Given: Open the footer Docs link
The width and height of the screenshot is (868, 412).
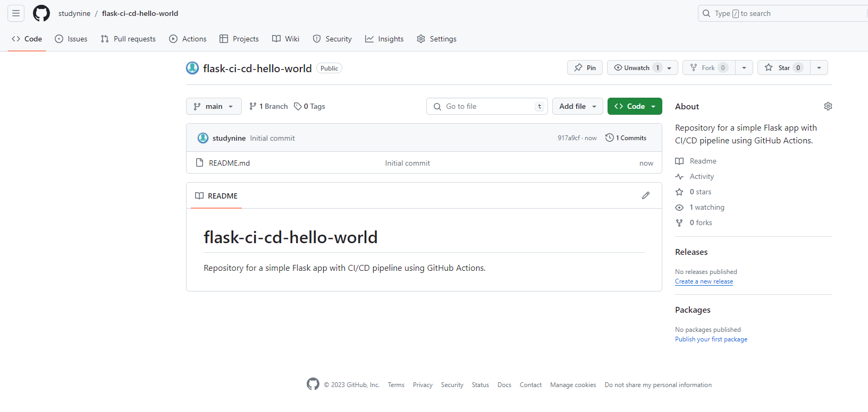Looking at the screenshot, I should pos(504,385).
